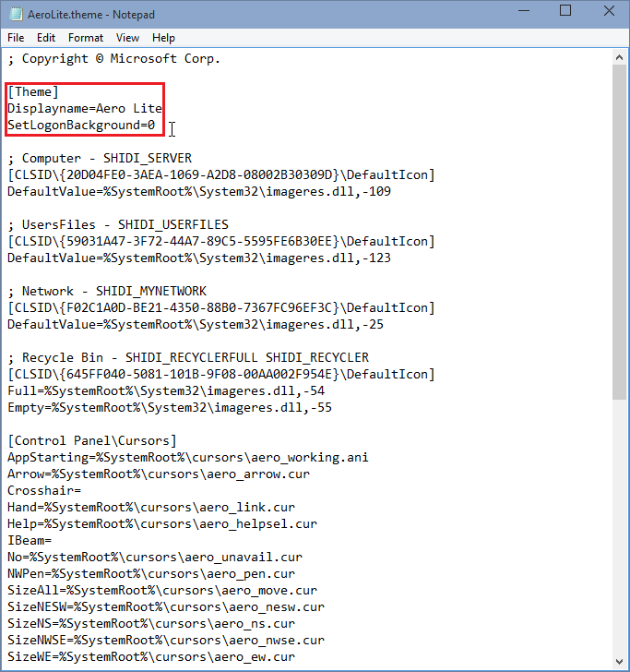The width and height of the screenshot is (630, 672).
Task: Click the [Control Panel\Cursors] section header
Action: [92, 440]
